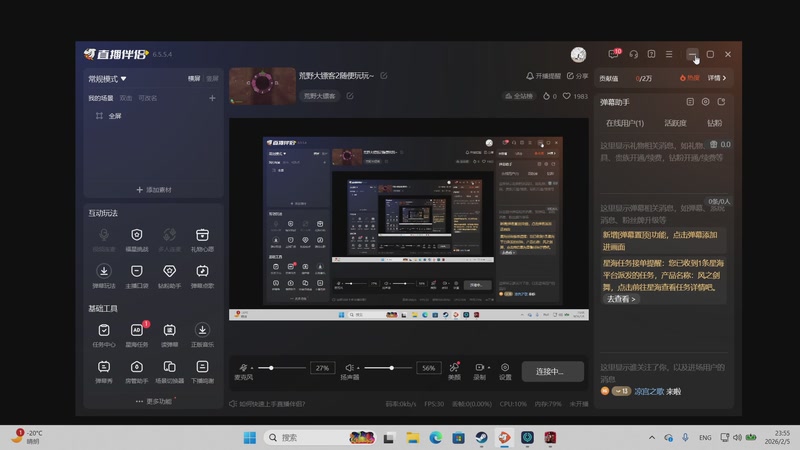Edit the 荒野大镖客 game tag icon

[x=350, y=95]
